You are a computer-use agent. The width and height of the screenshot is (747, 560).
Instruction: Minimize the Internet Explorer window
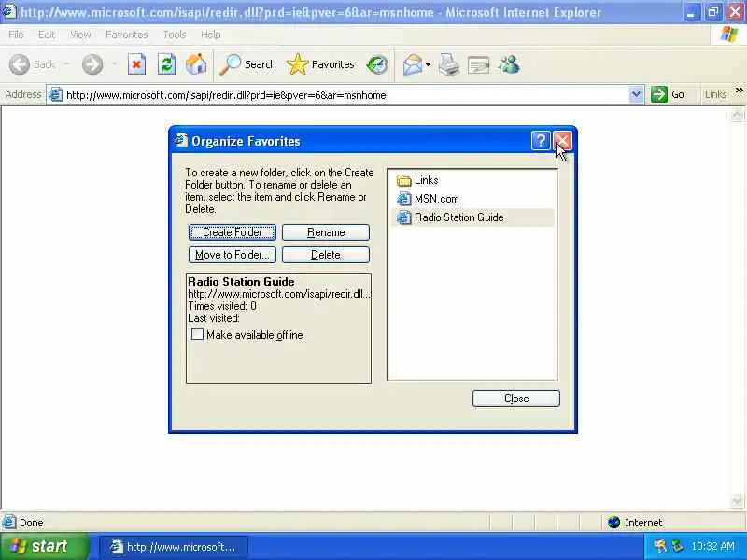[x=691, y=12]
